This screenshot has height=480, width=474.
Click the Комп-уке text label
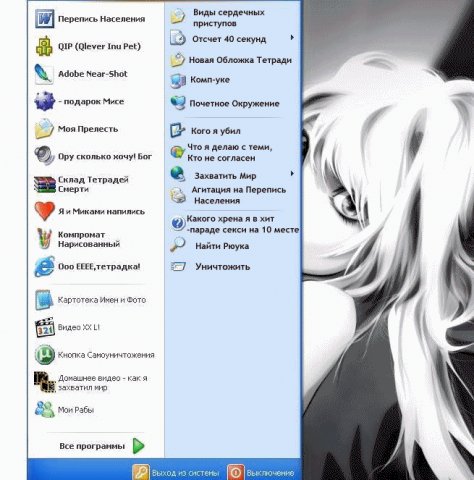pos(210,80)
